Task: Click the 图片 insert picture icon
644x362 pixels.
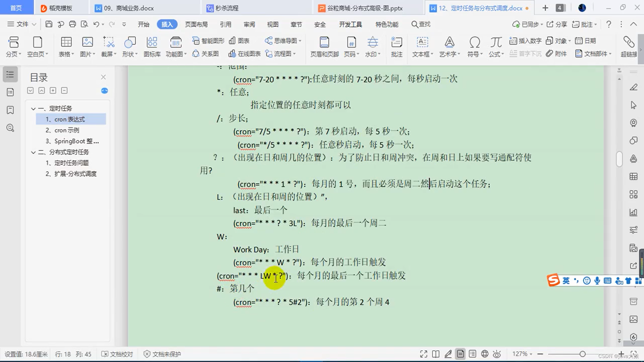Action: point(87,43)
